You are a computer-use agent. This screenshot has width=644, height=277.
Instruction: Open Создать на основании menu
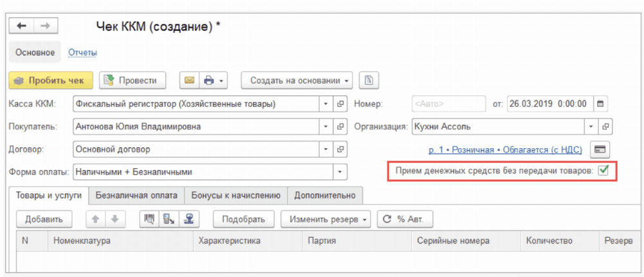(297, 81)
